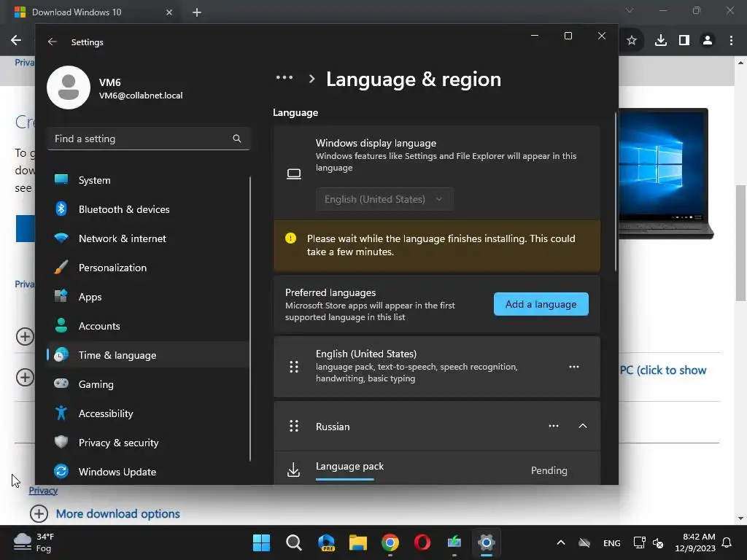Open System settings in sidebar
Image resolution: width=747 pixels, height=560 pixels.
click(x=147, y=181)
